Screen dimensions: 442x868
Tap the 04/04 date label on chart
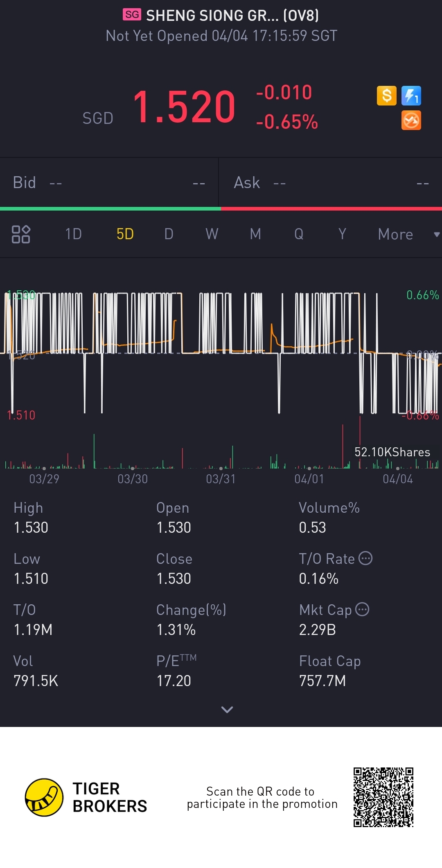click(398, 479)
